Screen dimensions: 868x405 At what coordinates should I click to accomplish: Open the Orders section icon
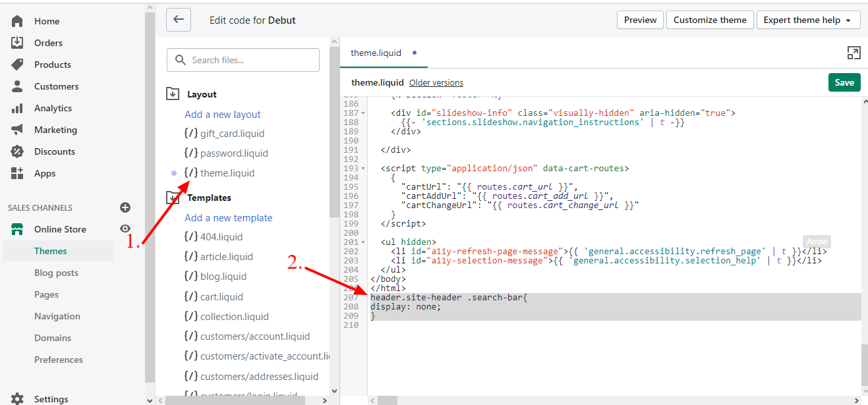[15, 42]
